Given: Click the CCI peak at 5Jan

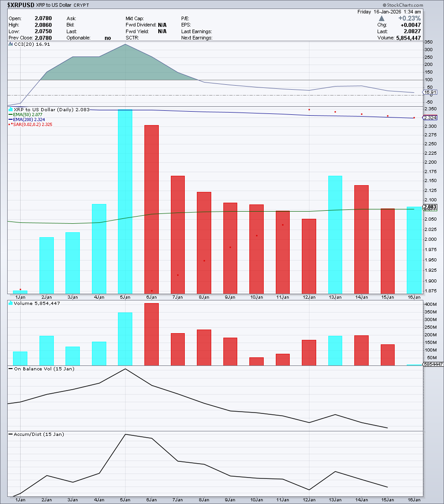Looking at the screenshot, I should coord(125,44).
